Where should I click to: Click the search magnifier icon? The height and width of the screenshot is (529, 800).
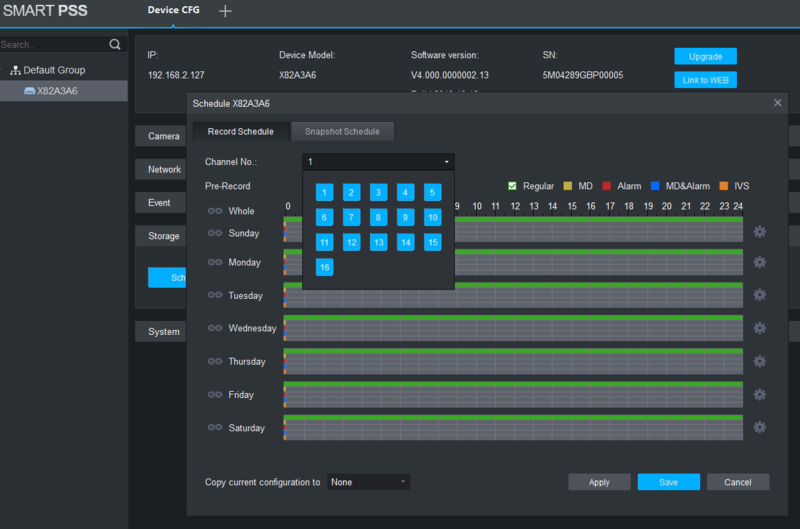115,45
